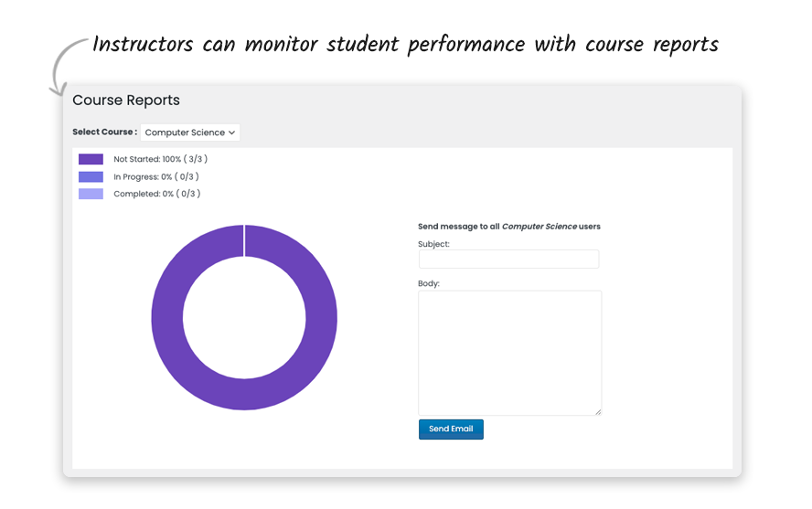Click inside the Body text area
This screenshot has width=812, height=509.
[510, 353]
